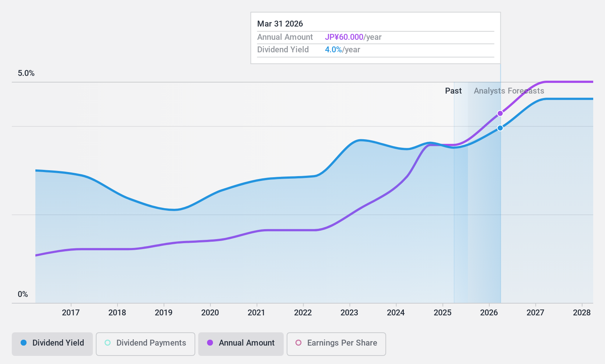Toggle the Dividend Yield series

[52, 344]
